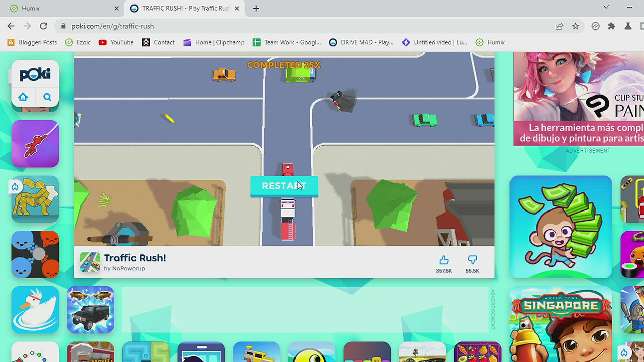Open the Stickman Hook game thumbnail
This screenshot has width=644, height=362.
(35, 144)
